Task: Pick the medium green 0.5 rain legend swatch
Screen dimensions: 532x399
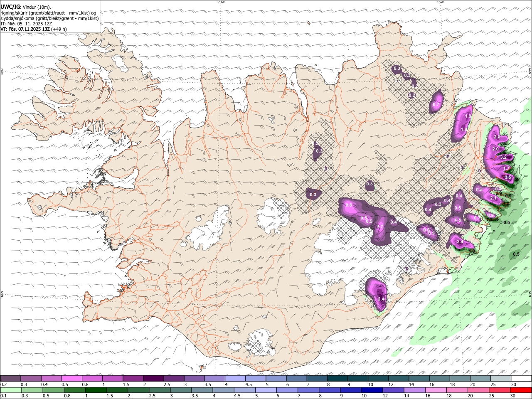Action: click(53, 390)
